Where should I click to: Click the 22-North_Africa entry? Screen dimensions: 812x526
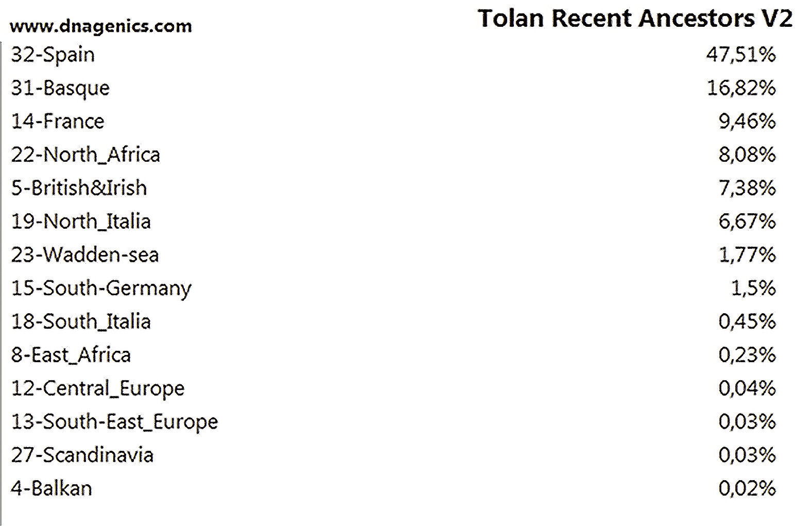click(85, 155)
